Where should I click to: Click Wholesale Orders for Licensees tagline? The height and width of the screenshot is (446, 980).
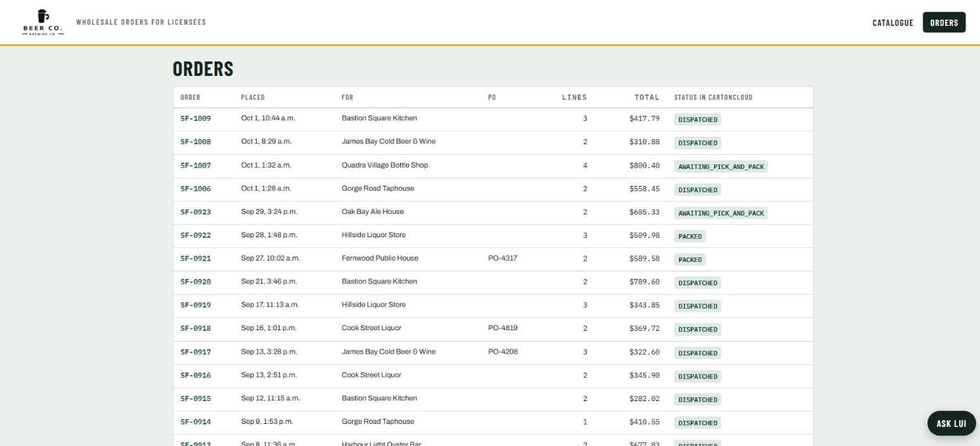coord(141,22)
